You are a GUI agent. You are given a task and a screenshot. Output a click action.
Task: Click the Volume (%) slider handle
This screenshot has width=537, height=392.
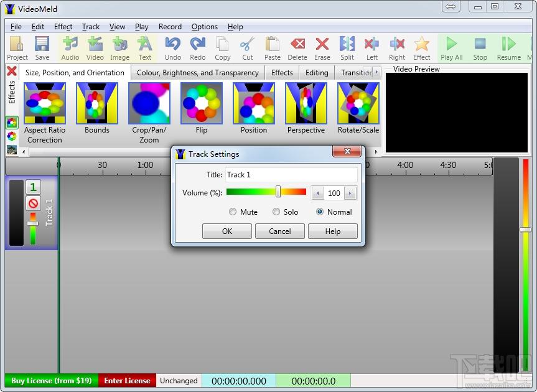point(278,192)
